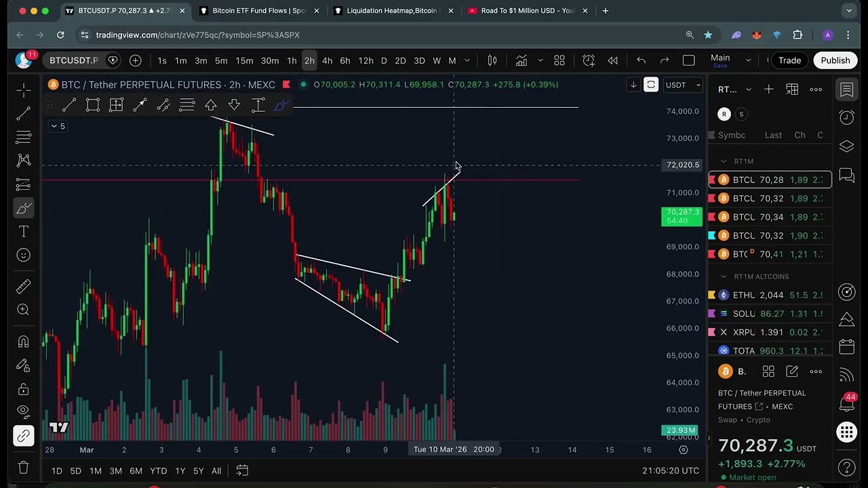
Task: Switch to the 15m timeframe
Action: [244, 60]
